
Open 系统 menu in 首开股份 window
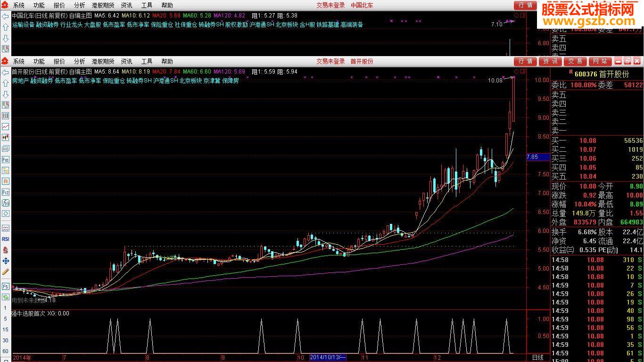click(19, 61)
